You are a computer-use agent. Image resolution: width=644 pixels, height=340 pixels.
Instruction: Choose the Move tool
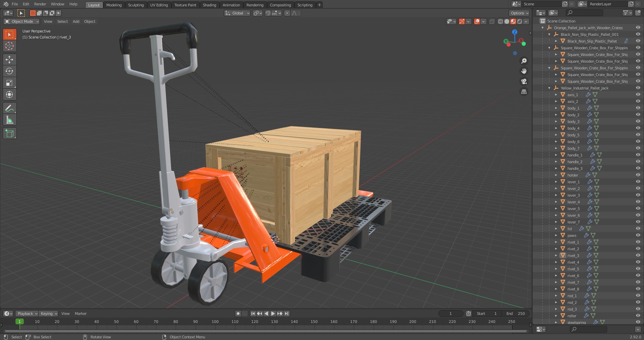tap(9, 59)
